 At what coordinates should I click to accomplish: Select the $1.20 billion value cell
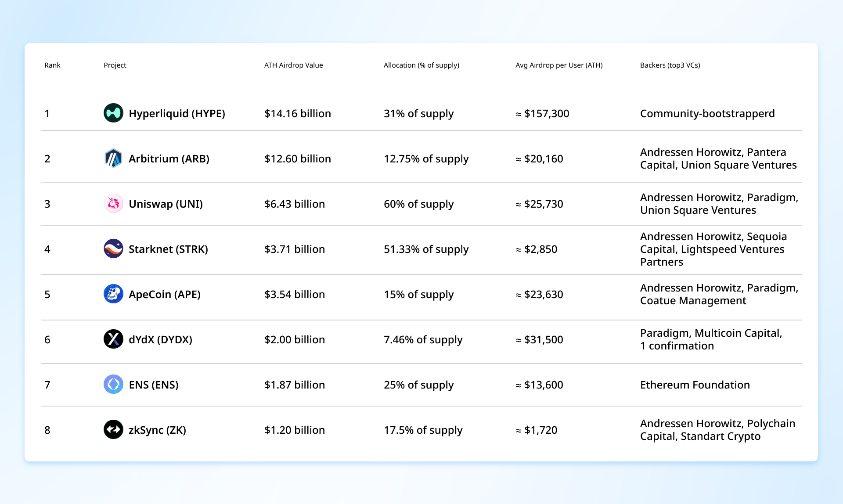pyautogui.click(x=295, y=430)
